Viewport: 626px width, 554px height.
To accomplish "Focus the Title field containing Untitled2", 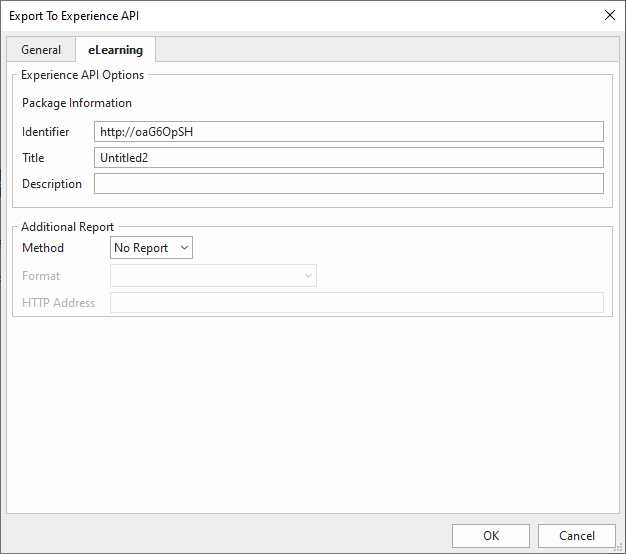I will pyautogui.click(x=349, y=158).
